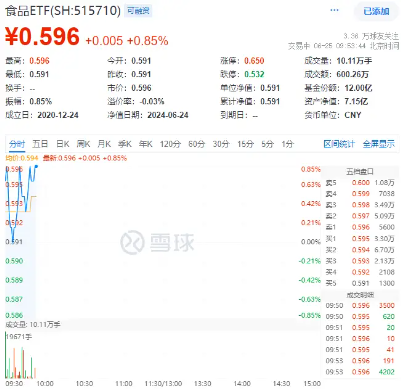Screen dimensions: 401x390
Task: Click the trade row with volume 191
Action: (360, 361)
